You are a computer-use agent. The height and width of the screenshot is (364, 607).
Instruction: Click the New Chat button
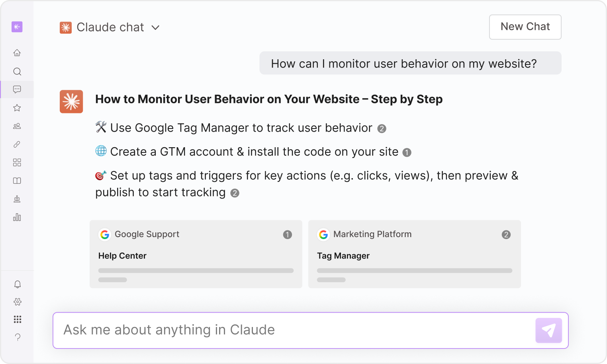[525, 27]
